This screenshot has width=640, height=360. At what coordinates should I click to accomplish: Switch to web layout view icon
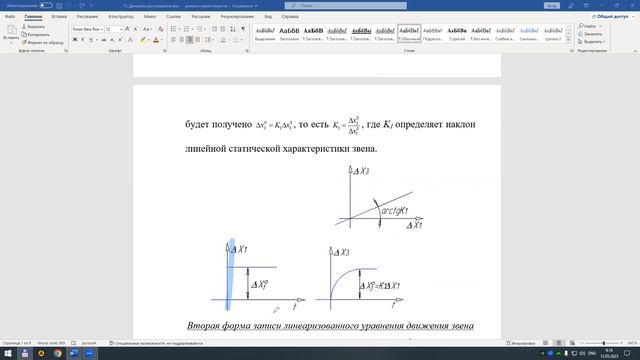click(572, 343)
